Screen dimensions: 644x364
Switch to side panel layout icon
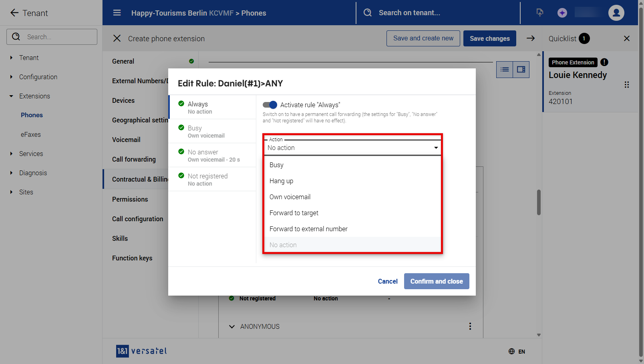[521, 70]
